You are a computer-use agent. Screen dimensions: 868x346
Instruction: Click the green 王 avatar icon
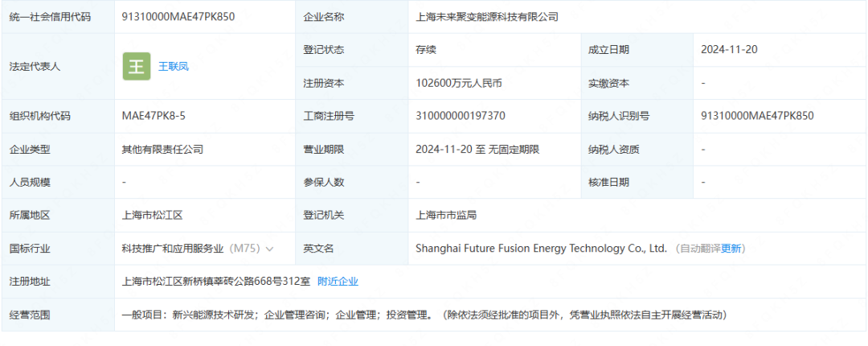[x=137, y=66]
